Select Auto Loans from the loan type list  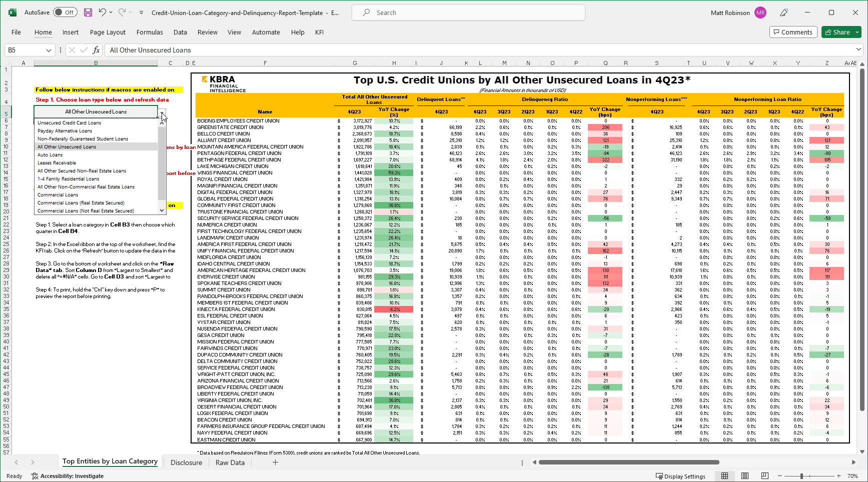point(51,154)
